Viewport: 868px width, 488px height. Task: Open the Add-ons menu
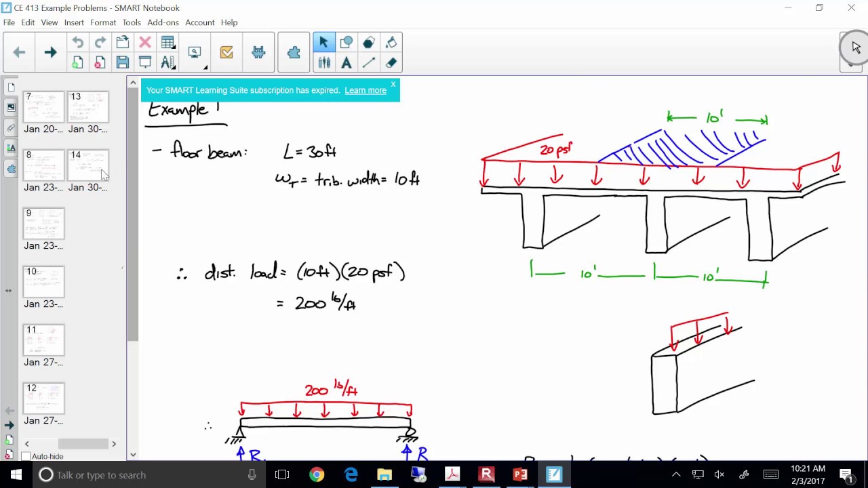(163, 22)
